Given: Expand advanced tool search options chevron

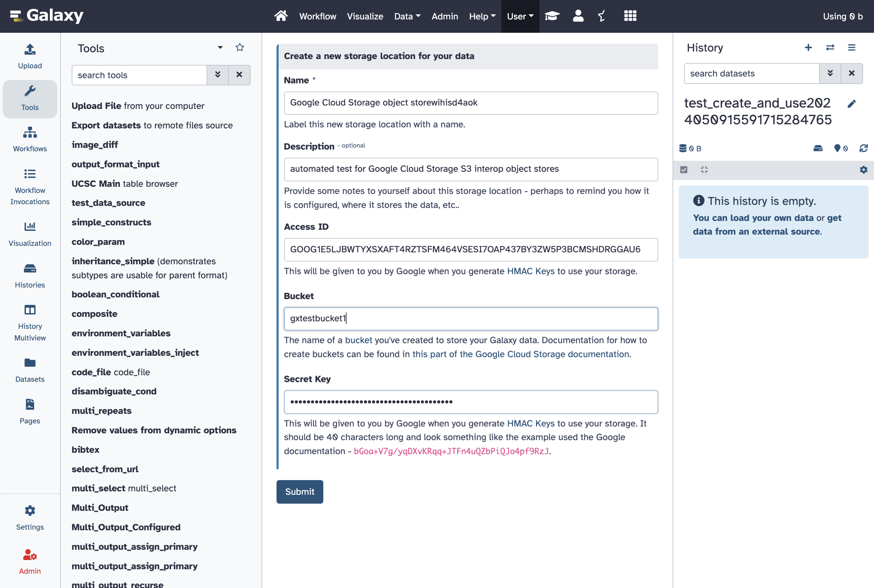Looking at the screenshot, I should [217, 75].
